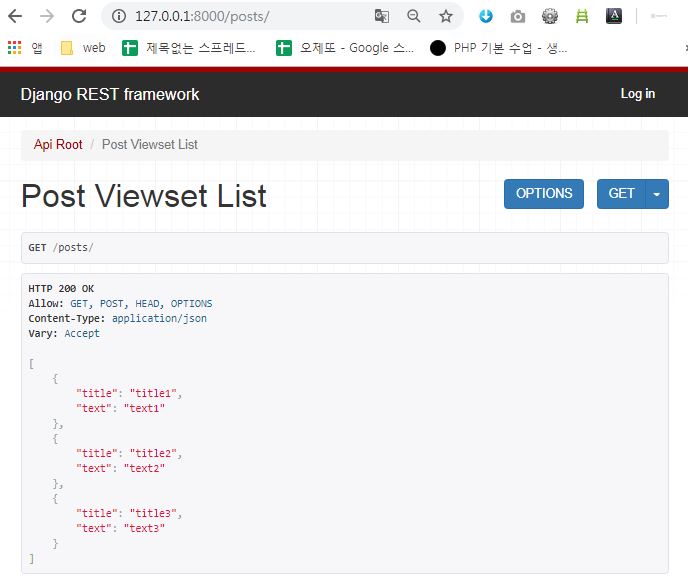Screen dimensions: 688x578
Task: Open the dark 'A' extension icon
Action: click(614, 16)
